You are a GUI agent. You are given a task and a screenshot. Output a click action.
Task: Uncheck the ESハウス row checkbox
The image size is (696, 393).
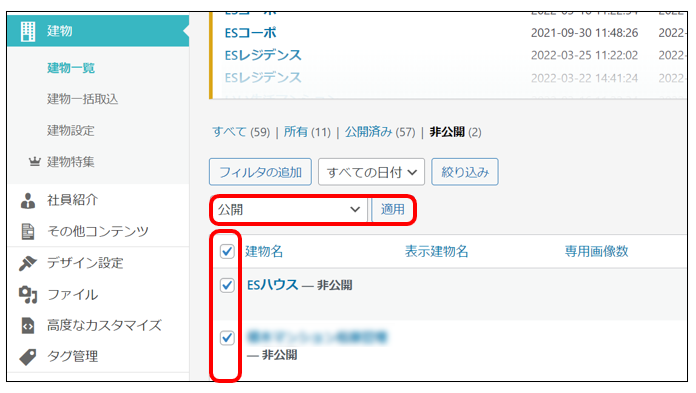pos(227,285)
